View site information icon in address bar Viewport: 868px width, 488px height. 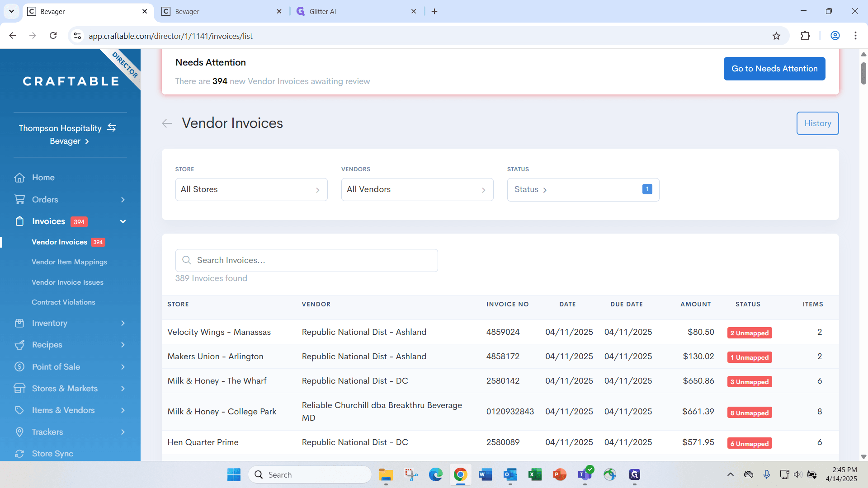78,36
